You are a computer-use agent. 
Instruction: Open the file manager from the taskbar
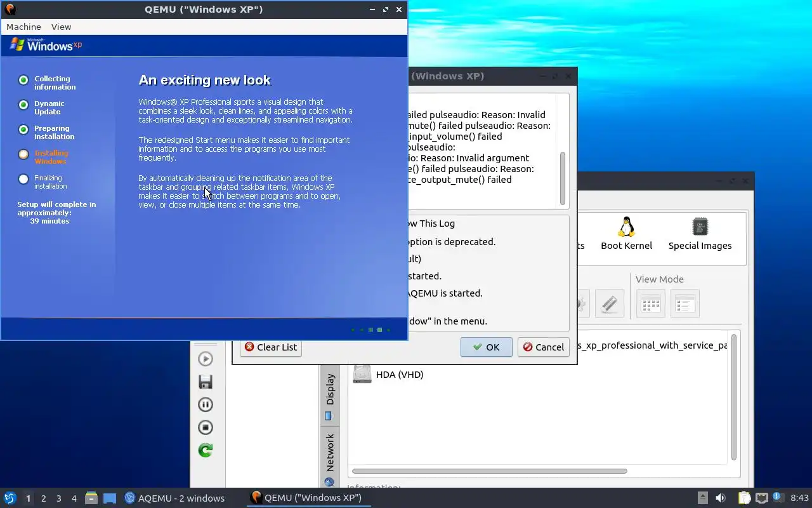(x=91, y=498)
